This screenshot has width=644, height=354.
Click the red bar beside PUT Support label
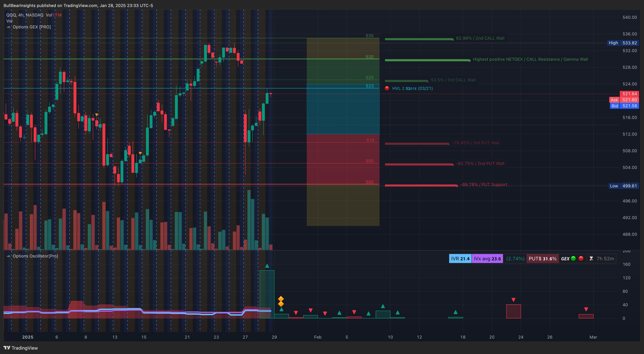click(x=421, y=185)
